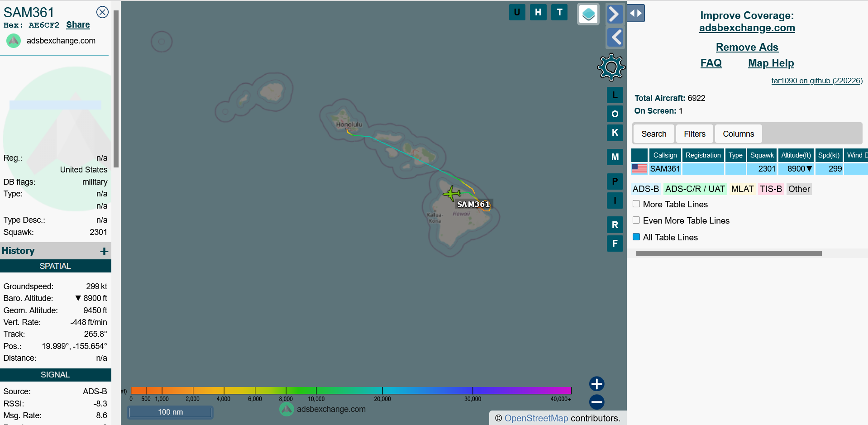Click Hex AE6CF2 text
The image size is (868, 425).
(31, 25)
